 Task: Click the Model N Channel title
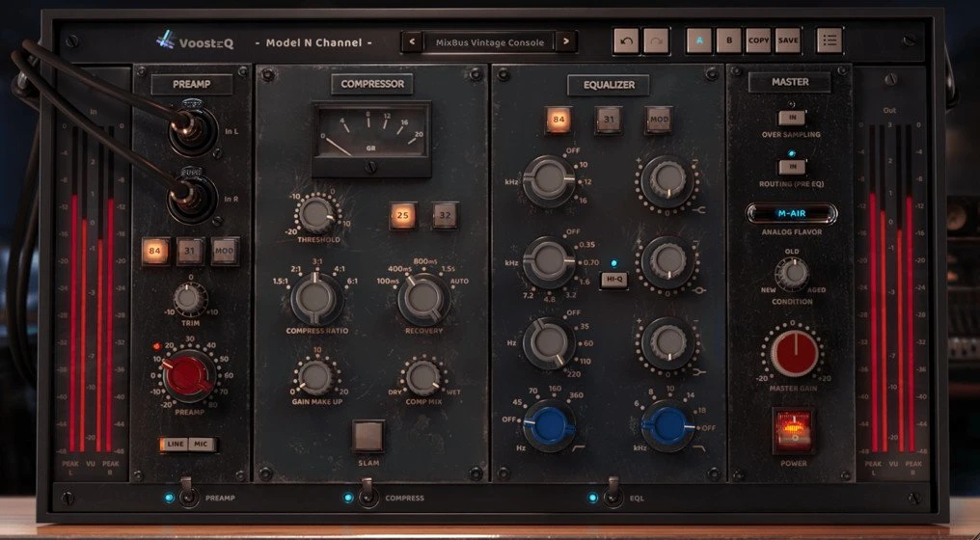pyautogui.click(x=314, y=43)
